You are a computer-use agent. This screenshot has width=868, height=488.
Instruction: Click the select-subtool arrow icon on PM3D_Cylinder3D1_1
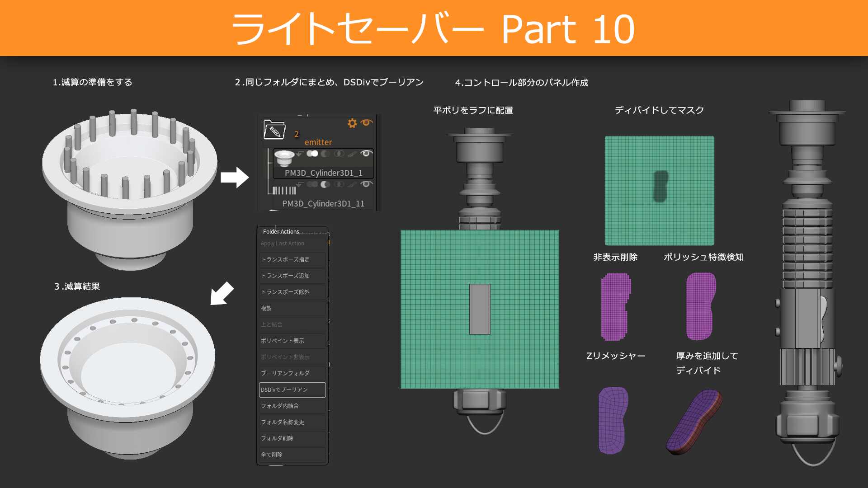click(300, 154)
